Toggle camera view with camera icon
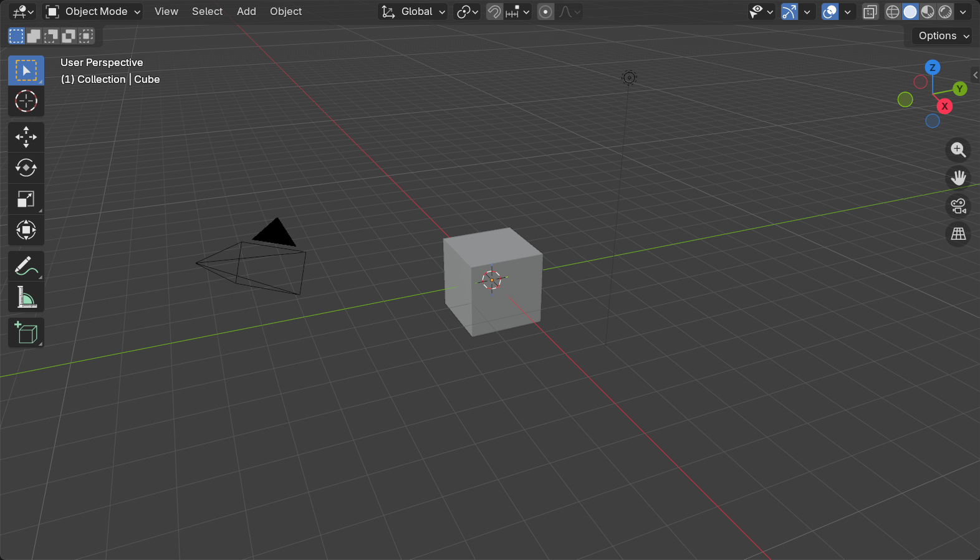The width and height of the screenshot is (980, 560). coord(958,206)
